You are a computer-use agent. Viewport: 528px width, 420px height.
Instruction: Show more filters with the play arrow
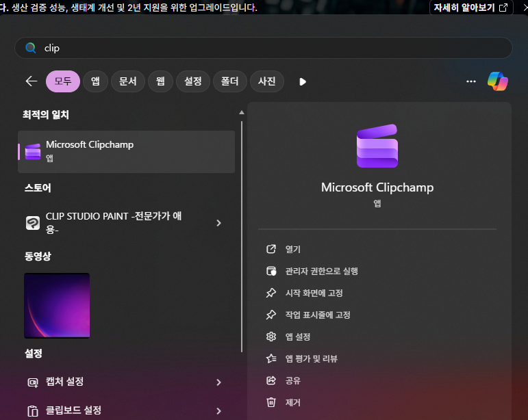[x=303, y=81]
